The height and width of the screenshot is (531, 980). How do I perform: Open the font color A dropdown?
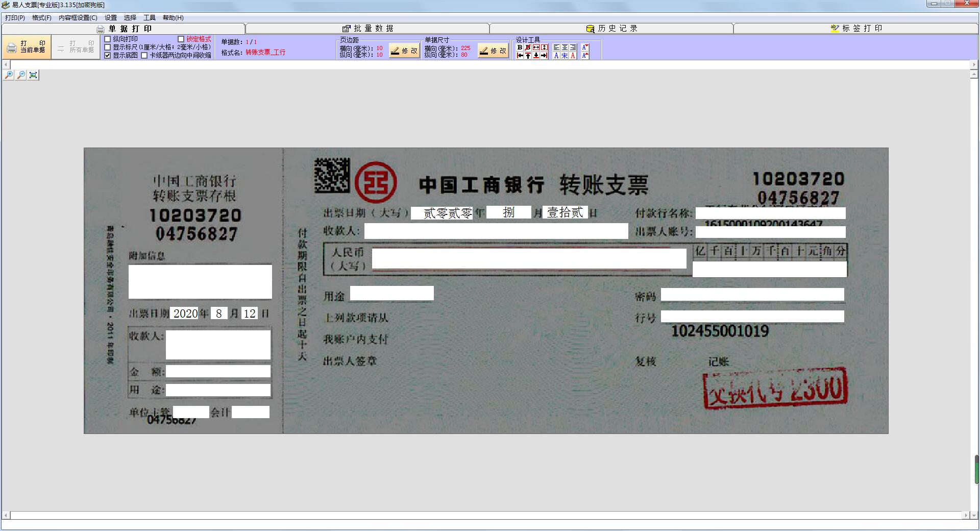tap(585, 47)
